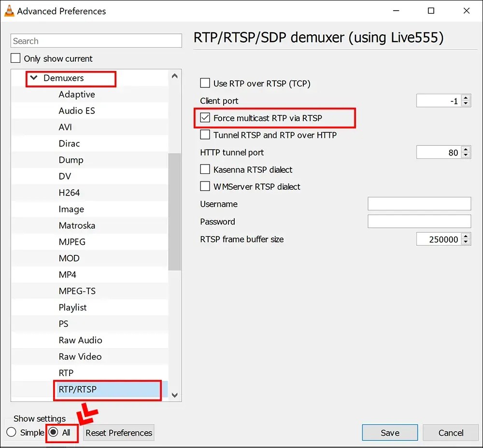
Task: Select MPEG-TS demuxer item
Action: pos(77,291)
